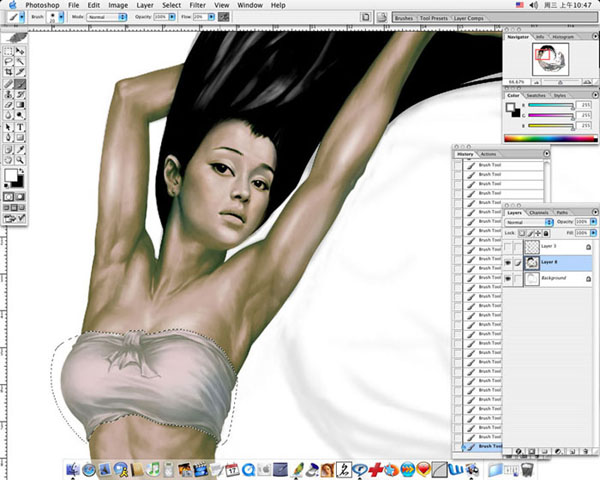Screen dimensions: 600x480
Task: Pick the Crop tool
Action: [x=8, y=72]
